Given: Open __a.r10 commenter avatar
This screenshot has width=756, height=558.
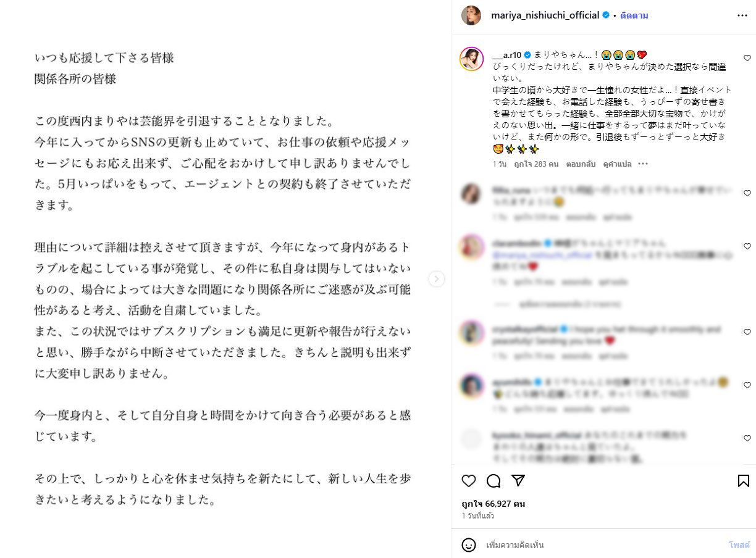Looking at the screenshot, I should pos(471,59).
